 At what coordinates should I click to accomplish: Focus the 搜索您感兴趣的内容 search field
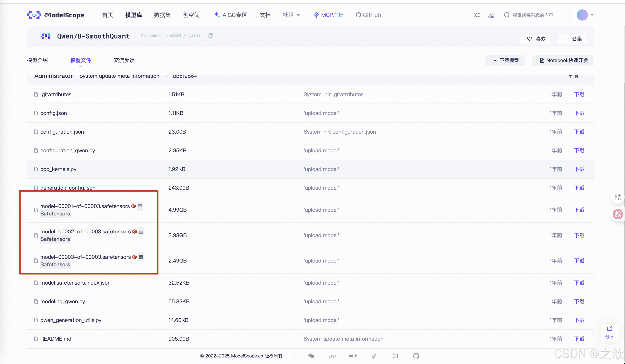pos(534,15)
